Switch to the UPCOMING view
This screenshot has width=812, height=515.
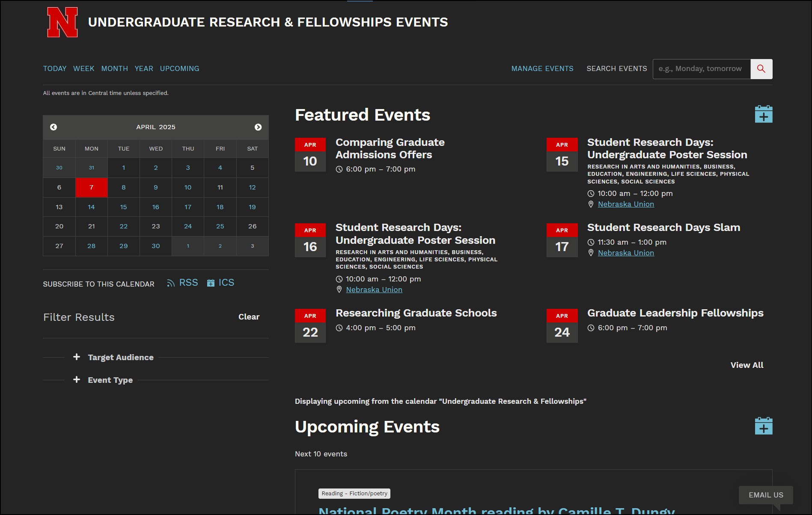coord(179,68)
